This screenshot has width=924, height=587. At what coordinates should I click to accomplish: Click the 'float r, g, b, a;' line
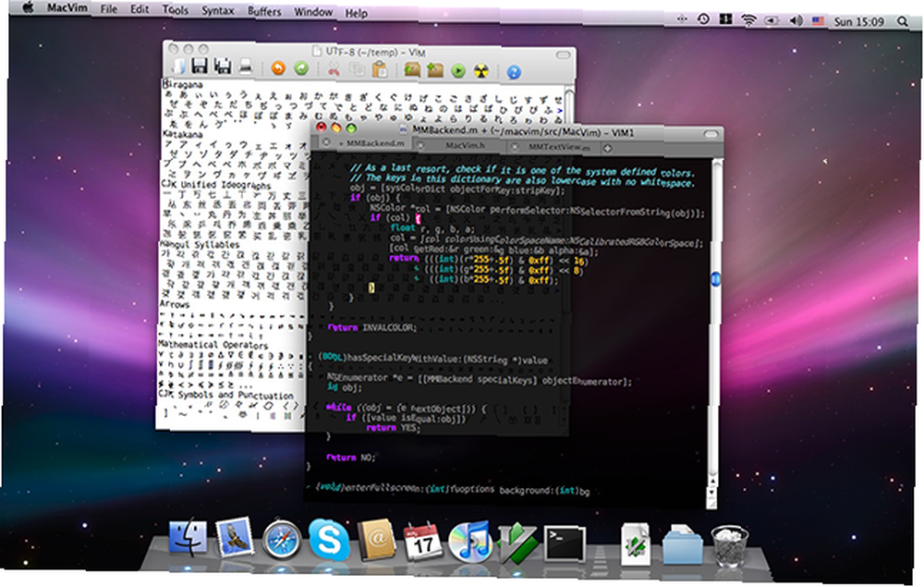click(x=432, y=228)
